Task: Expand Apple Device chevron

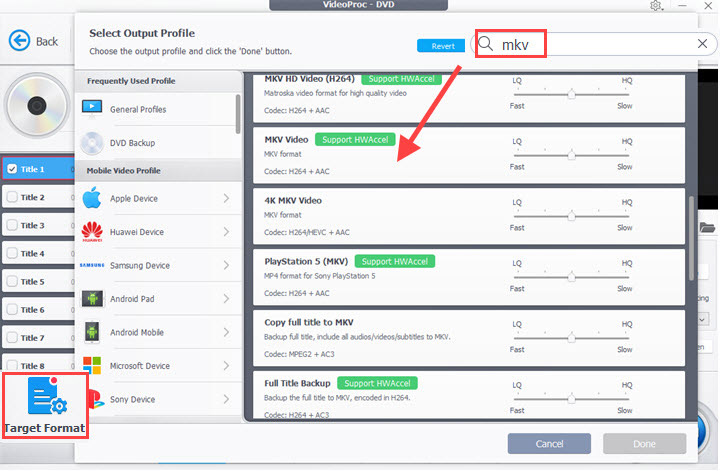Action: (x=226, y=198)
